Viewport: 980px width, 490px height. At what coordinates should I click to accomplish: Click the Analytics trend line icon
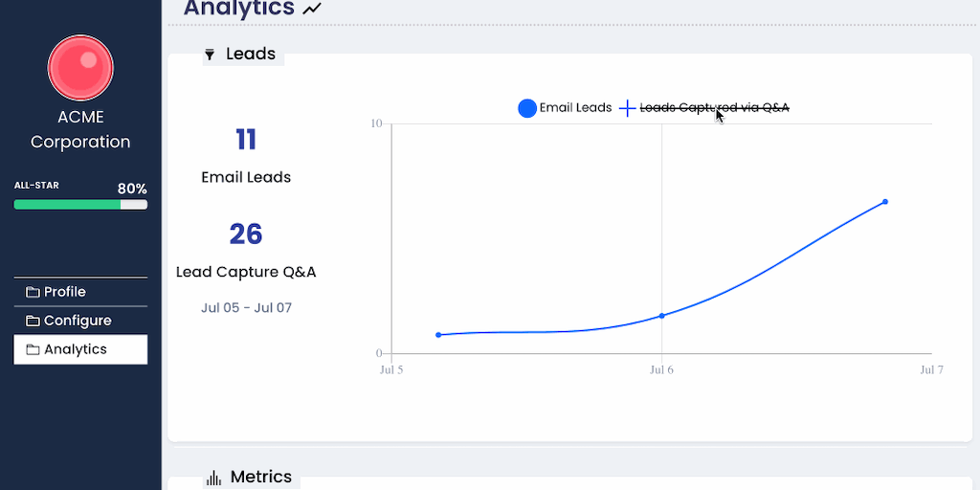pos(312,9)
